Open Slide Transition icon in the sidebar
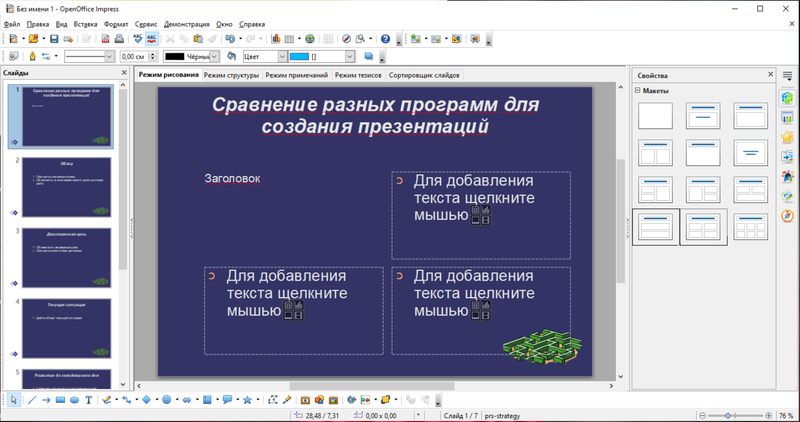This screenshot has height=422, width=800. tap(787, 157)
